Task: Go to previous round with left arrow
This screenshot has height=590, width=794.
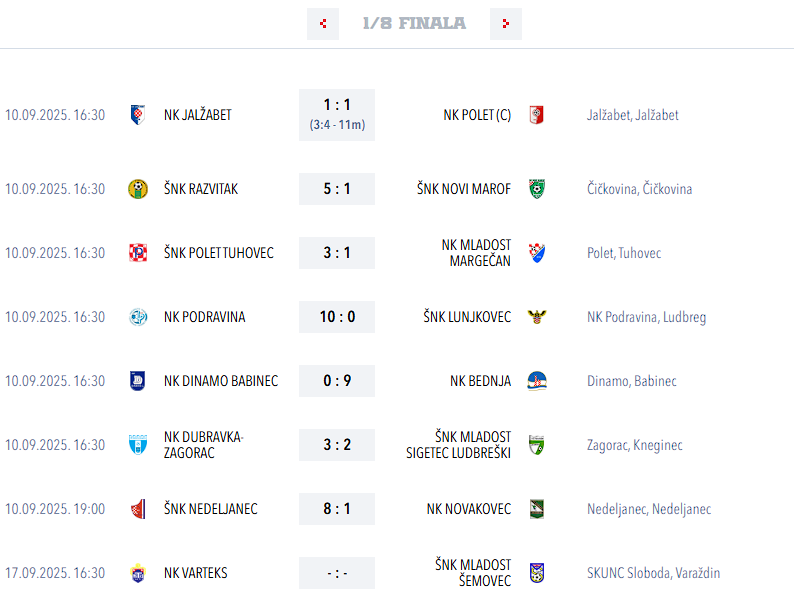Action: click(323, 24)
